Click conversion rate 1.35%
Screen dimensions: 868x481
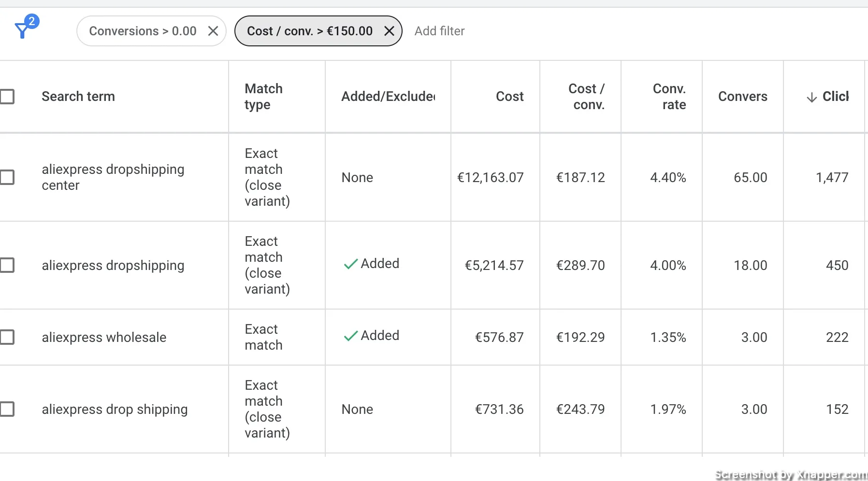point(668,337)
